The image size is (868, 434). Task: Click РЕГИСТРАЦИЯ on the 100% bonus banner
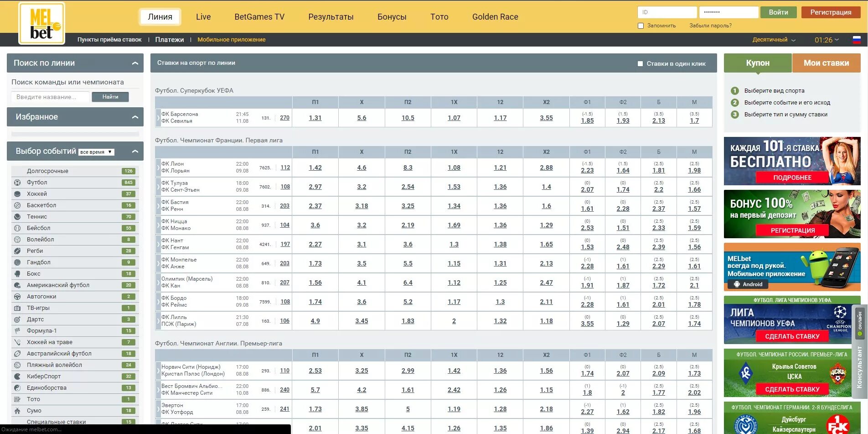[x=792, y=230]
